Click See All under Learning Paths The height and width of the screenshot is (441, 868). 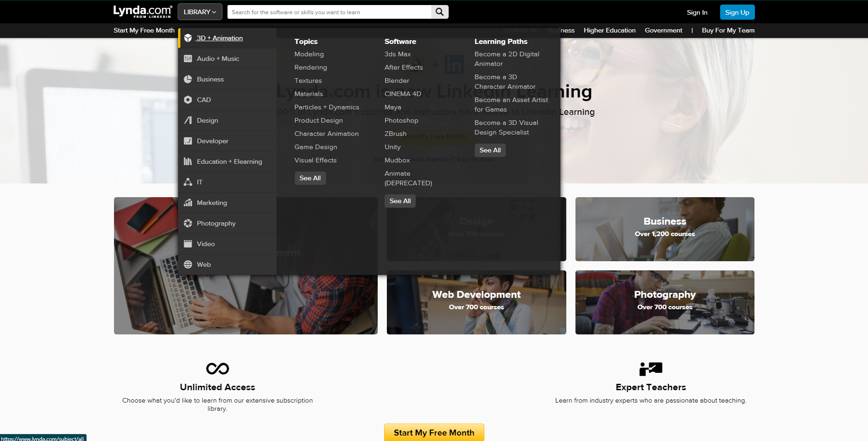pyautogui.click(x=490, y=150)
